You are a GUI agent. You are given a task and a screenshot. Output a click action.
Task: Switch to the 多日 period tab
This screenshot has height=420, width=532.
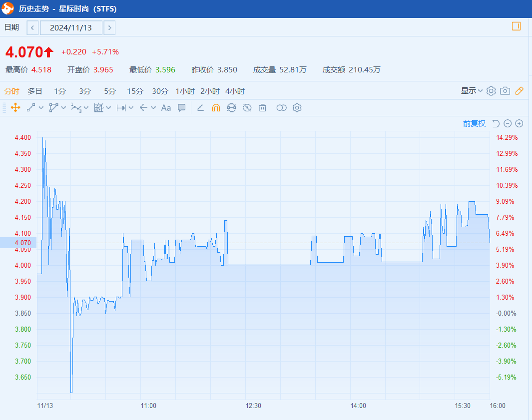pos(35,91)
